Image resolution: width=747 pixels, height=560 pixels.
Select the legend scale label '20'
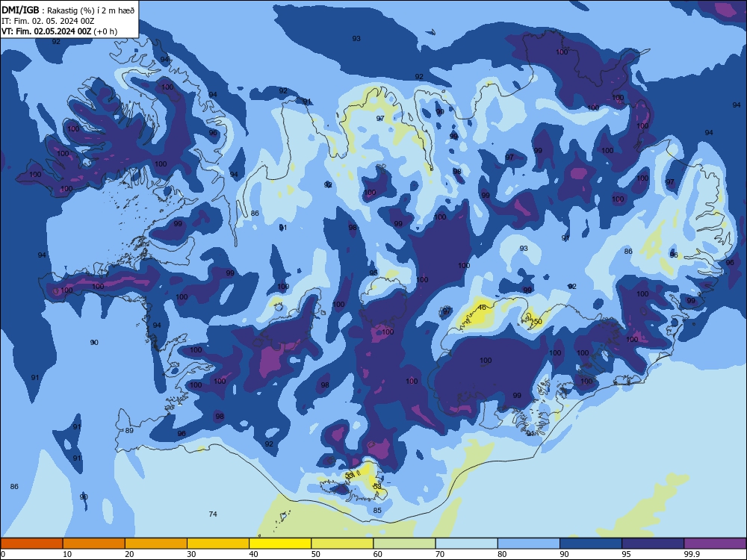[x=129, y=554]
